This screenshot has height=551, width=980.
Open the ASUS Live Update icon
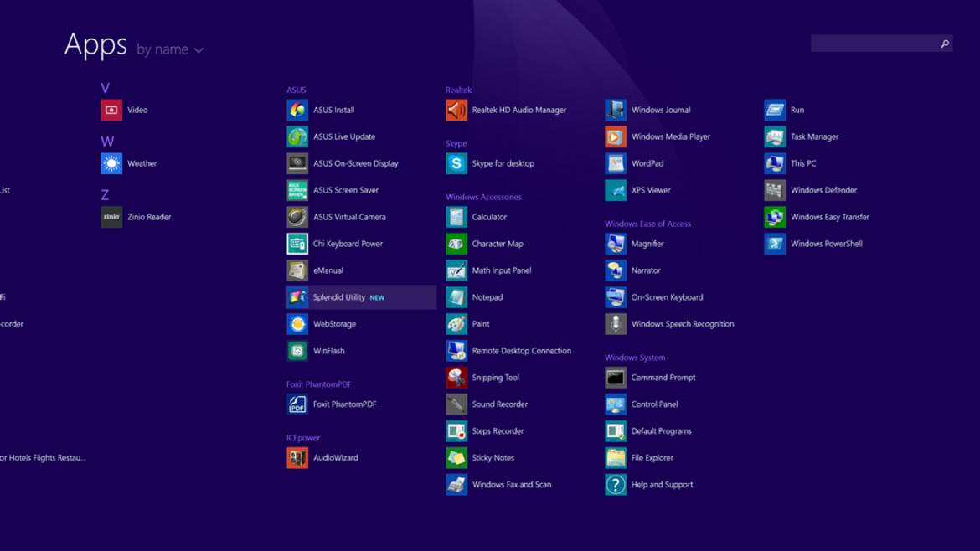point(297,136)
